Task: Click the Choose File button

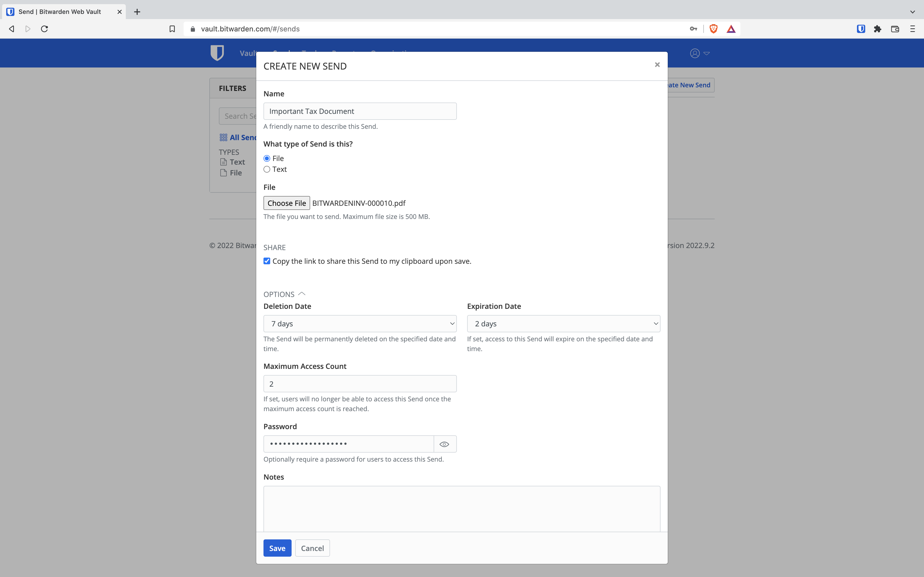Action: tap(286, 203)
